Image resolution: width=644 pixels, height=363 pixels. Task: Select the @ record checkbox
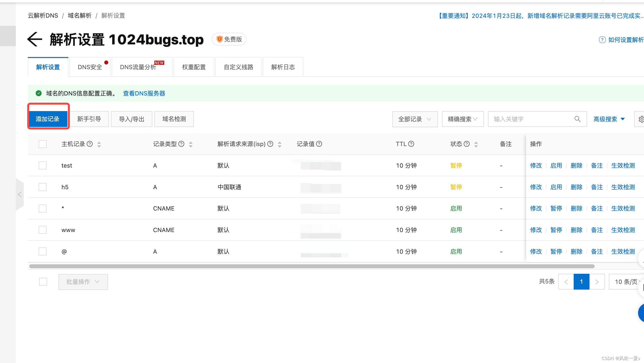coord(43,251)
